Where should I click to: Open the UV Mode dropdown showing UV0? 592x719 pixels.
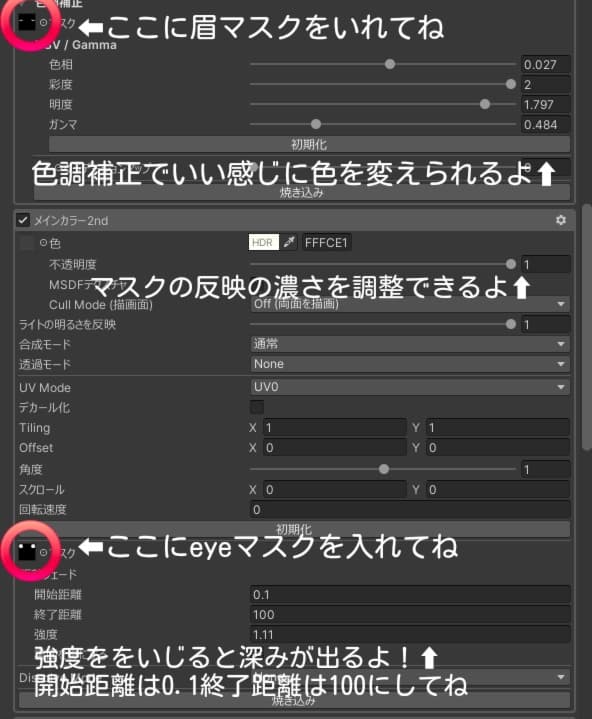410,387
